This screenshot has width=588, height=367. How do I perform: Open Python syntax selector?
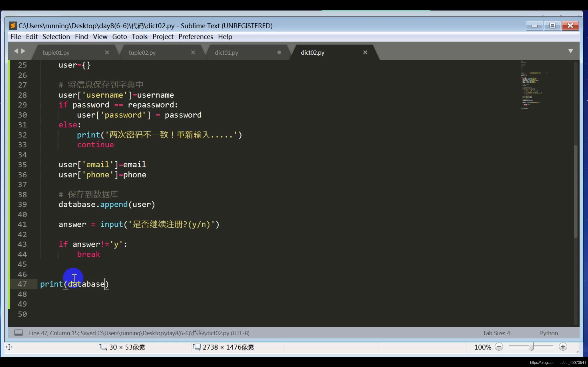tap(549, 333)
